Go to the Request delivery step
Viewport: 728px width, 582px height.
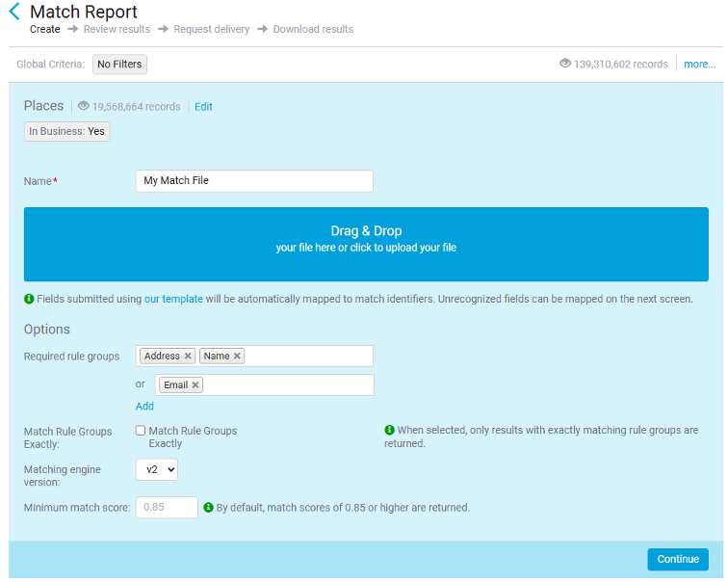point(211,29)
